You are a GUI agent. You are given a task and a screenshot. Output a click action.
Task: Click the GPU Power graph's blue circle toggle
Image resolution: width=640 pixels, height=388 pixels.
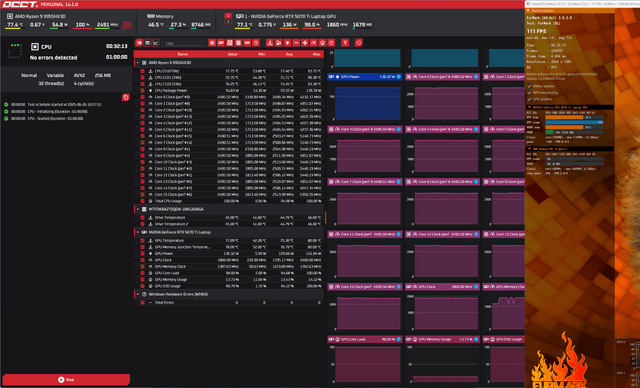point(399,77)
